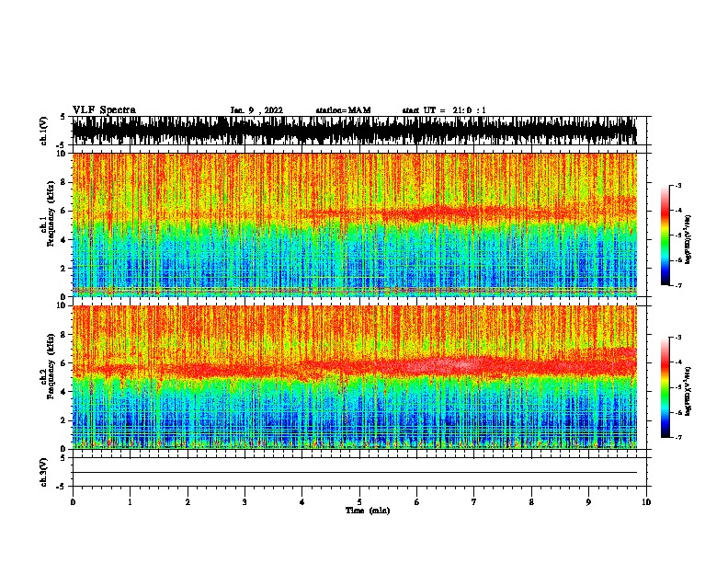
Task: Click the "ch.3(V)" waveform axis label
Action: [44, 472]
